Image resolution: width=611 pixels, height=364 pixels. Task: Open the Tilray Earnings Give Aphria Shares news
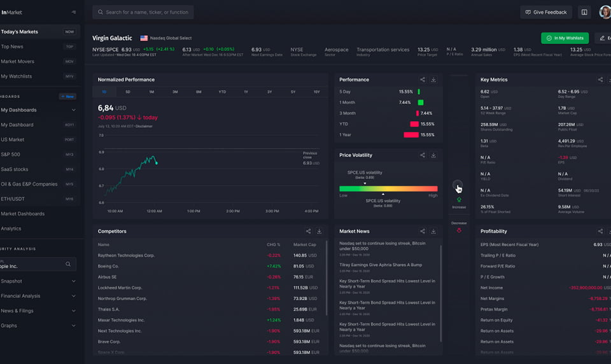[381, 265]
